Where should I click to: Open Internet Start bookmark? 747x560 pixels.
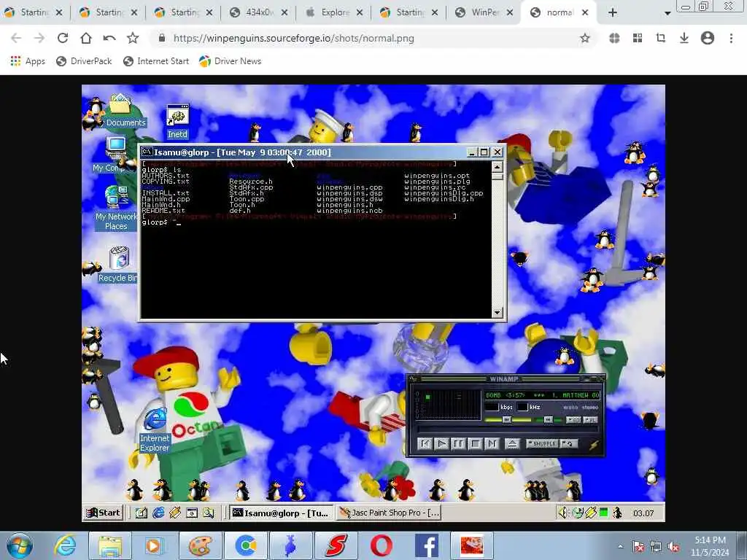click(156, 61)
